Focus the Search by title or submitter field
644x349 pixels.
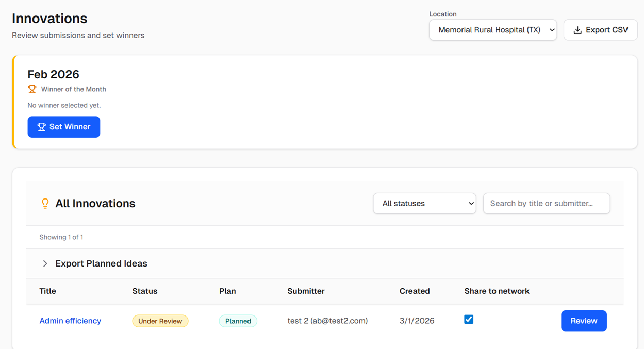(x=546, y=204)
